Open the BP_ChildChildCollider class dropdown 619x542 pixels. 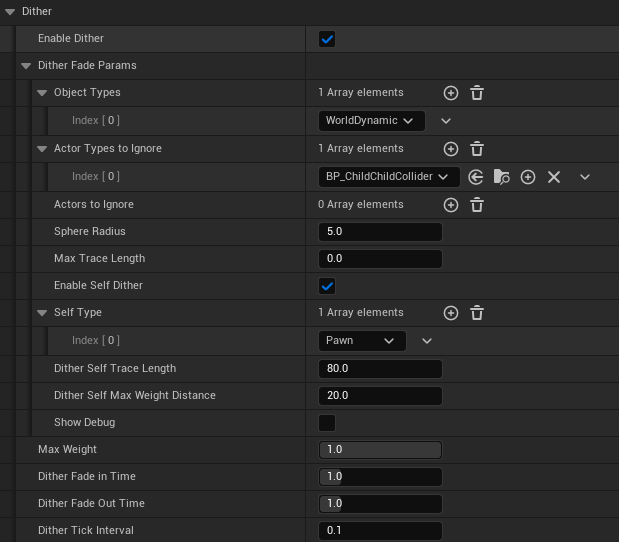[388, 177]
